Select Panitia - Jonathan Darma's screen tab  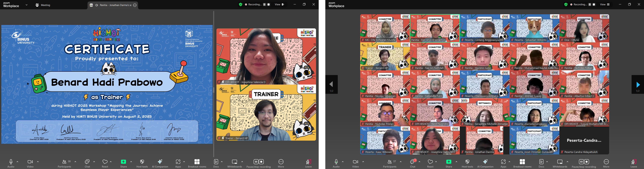click(x=113, y=5)
